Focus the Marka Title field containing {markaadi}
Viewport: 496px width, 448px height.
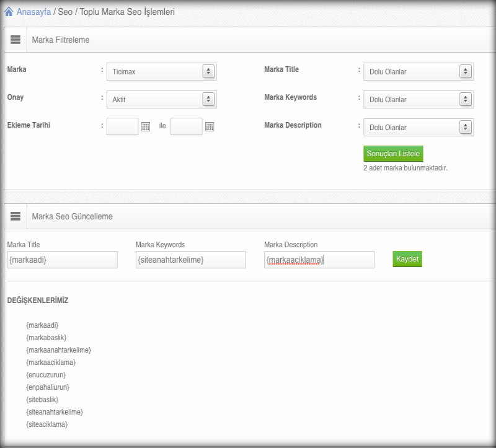click(62, 260)
